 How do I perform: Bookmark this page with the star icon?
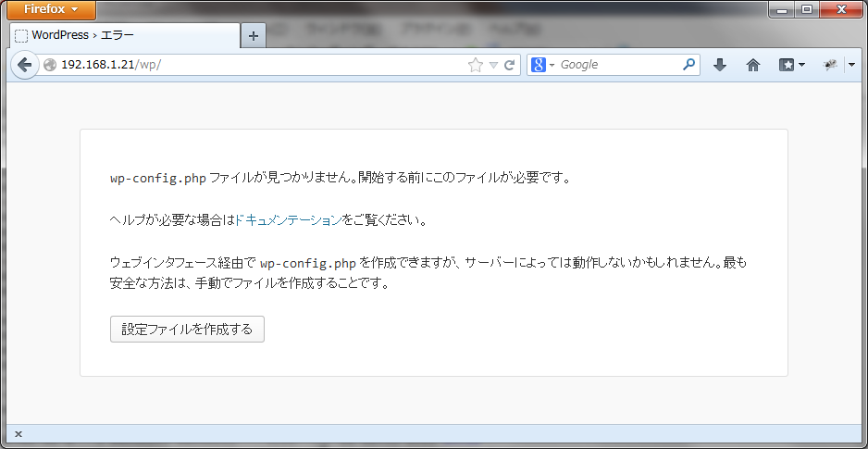[475, 66]
